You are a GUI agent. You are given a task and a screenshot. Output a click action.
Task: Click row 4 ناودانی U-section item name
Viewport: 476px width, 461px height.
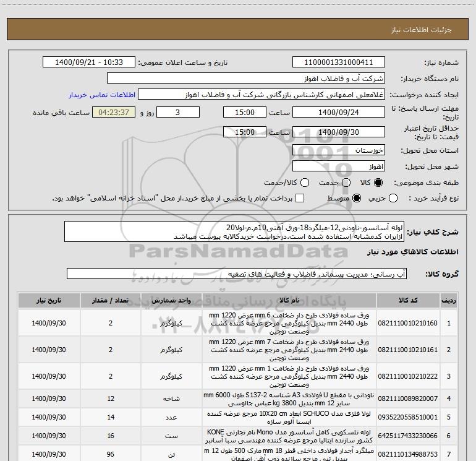click(x=289, y=399)
